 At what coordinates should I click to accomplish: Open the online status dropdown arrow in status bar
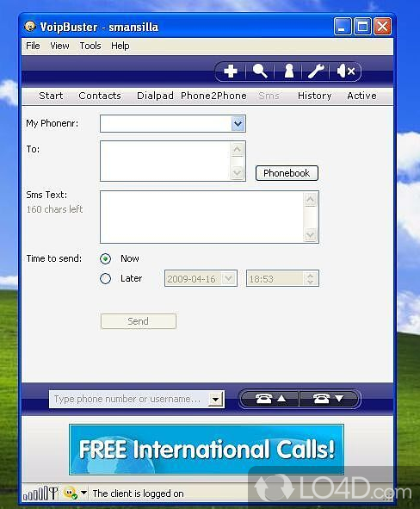(x=83, y=493)
